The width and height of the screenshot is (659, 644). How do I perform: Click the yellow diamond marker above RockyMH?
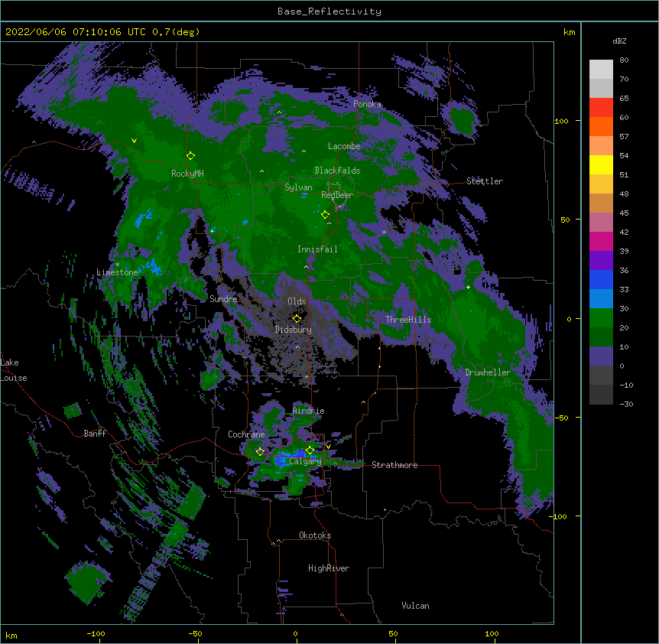(191, 156)
